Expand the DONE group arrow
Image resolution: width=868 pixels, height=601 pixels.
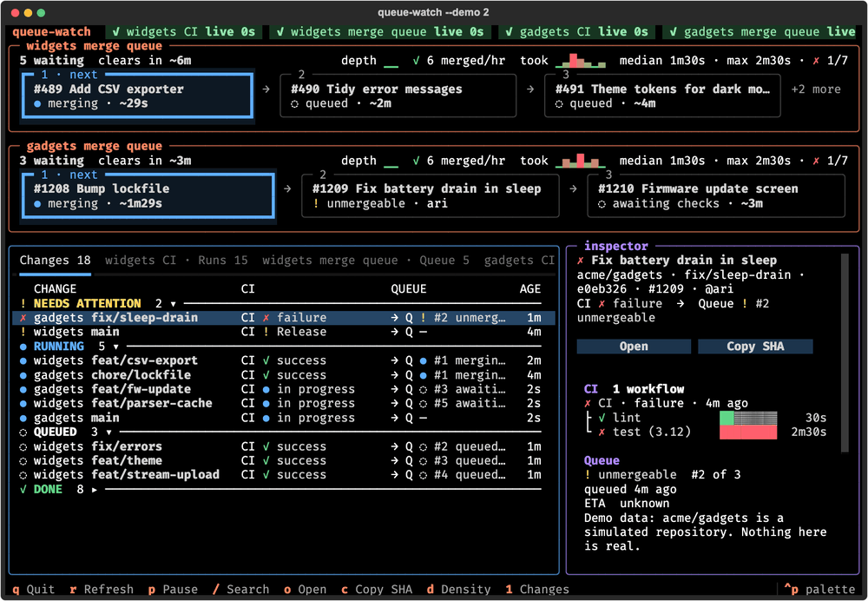pos(94,490)
